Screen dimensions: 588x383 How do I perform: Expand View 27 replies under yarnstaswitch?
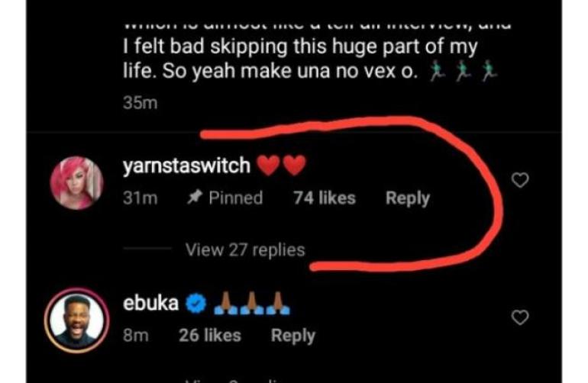click(x=245, y=250)
